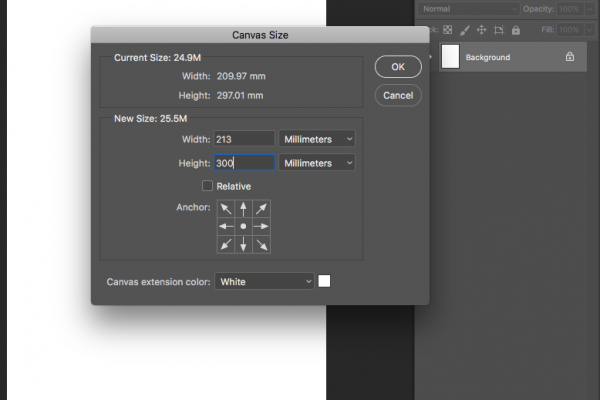Set anchor to middle-left arrow
This screenshot has width=600, height=400.
coord(226,227)
